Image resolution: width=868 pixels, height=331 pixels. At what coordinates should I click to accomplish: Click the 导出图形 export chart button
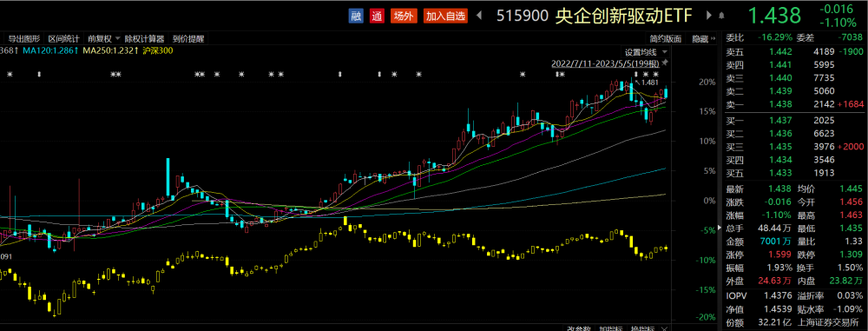23,39
